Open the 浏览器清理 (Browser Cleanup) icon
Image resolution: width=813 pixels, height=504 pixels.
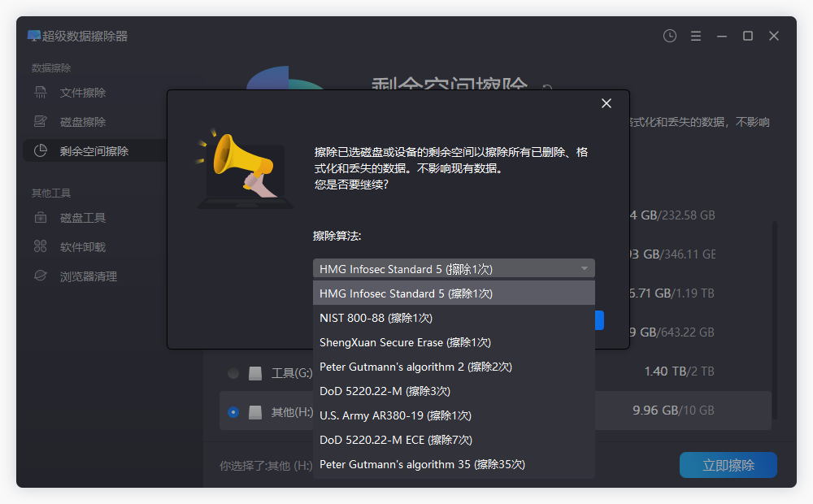[39, 276]
